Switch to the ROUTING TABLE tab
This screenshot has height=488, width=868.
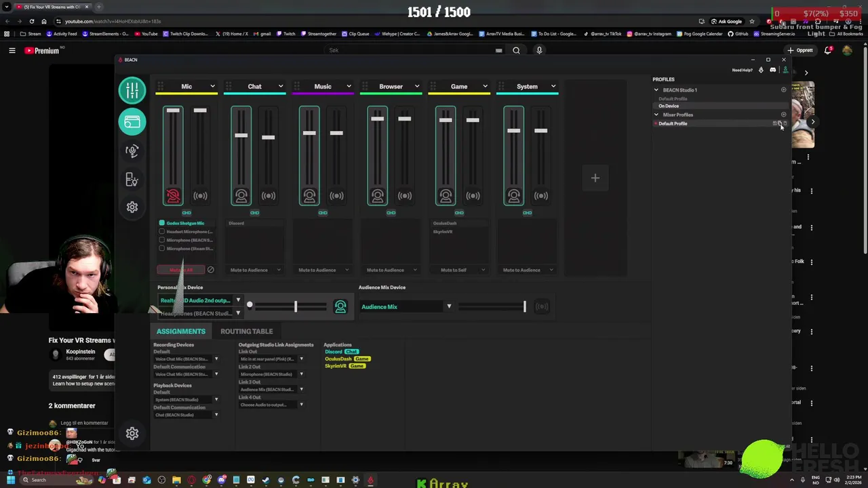pos(247,331)
